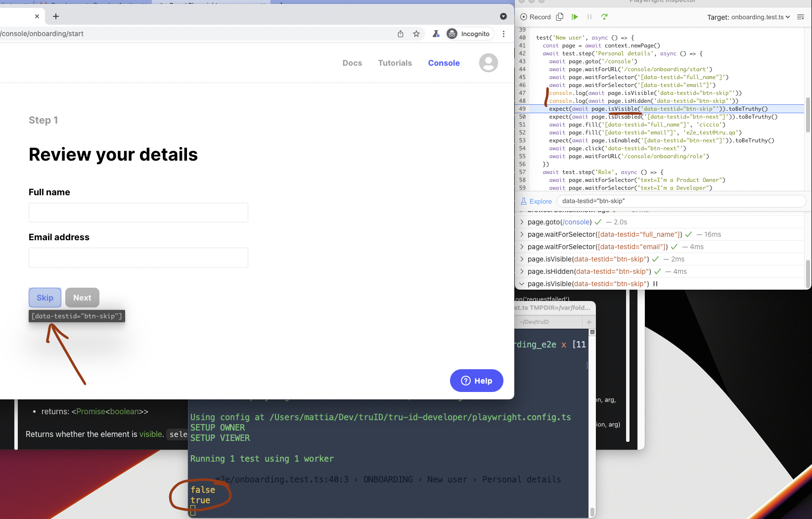Click the Explore flask icon
Image resolution: width=812 pixels, height=519 pixels.
pos(523,201)
